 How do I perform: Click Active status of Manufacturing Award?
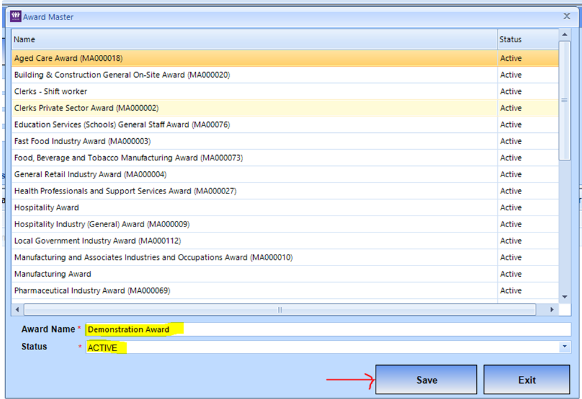511,274
